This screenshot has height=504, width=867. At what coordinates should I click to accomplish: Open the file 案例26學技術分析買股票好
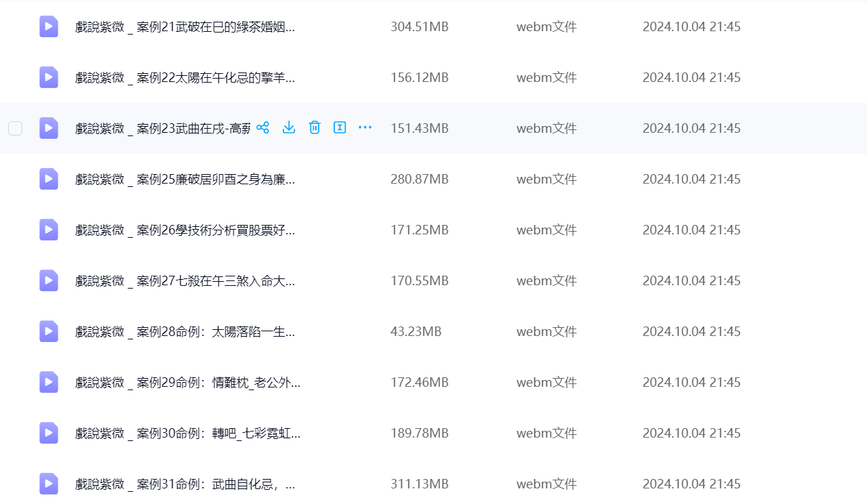tap(185, 230)
